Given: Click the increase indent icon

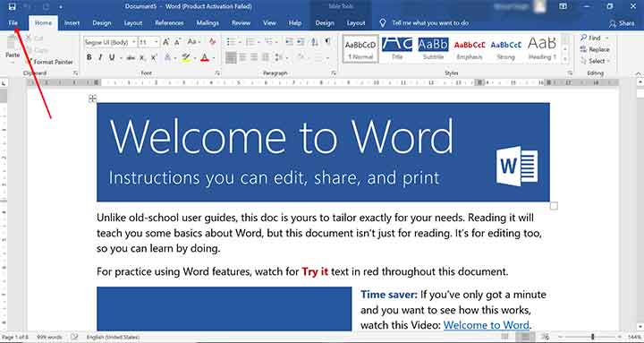Looking at the screenshot, I should click(301, 42).
